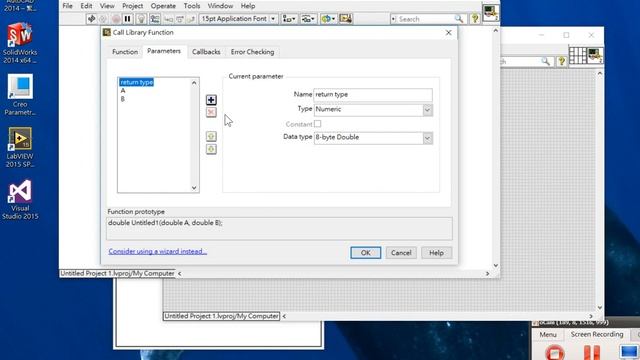This screenshot has height=360, width=640.
Task: Click the Abort Execution button in the toolbar
Action: click(116, 19)
